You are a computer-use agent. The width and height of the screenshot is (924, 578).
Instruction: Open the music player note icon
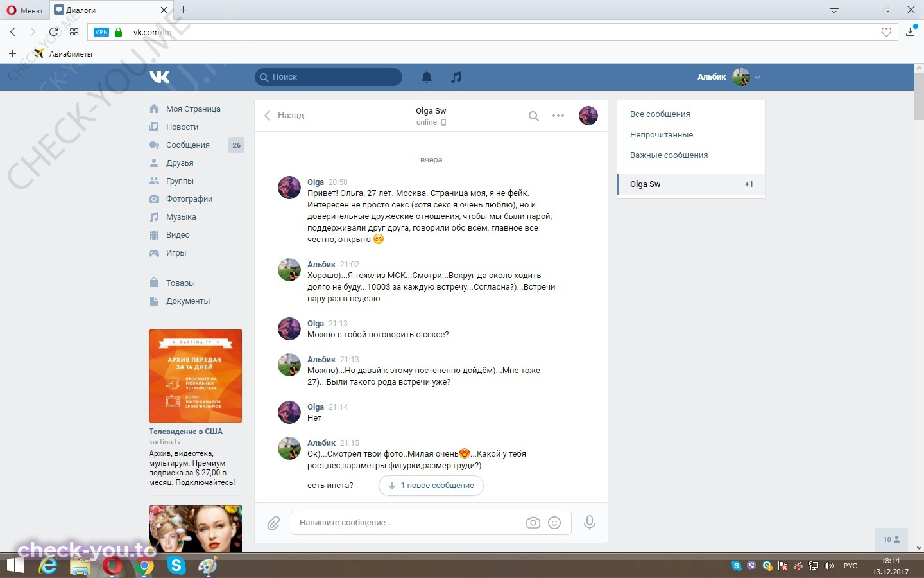click(456, 77)
